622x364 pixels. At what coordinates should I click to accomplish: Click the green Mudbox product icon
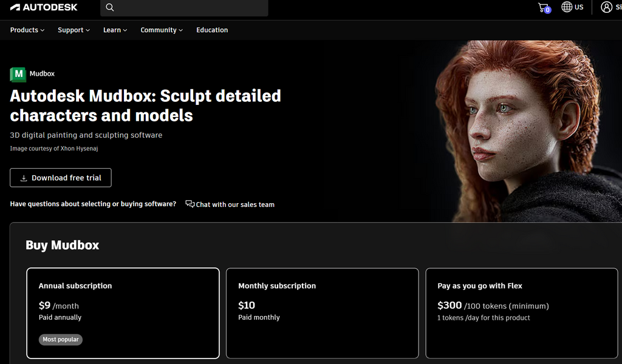point(18,74)
